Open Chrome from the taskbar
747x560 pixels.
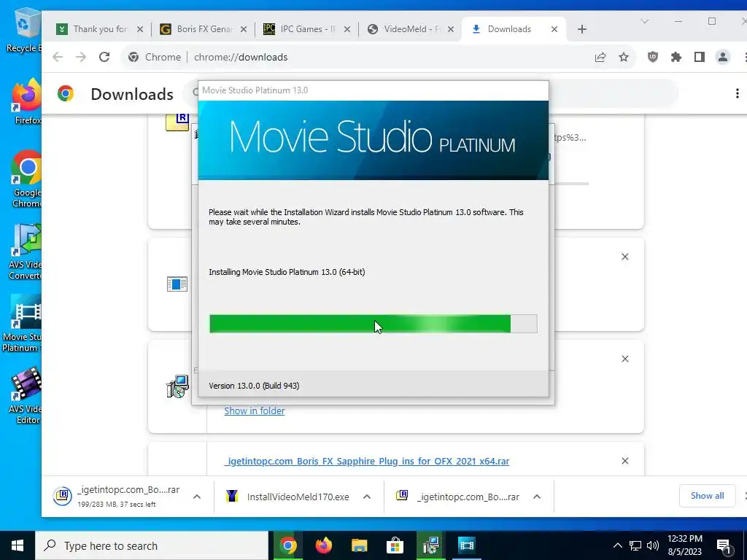coord(287,545)
